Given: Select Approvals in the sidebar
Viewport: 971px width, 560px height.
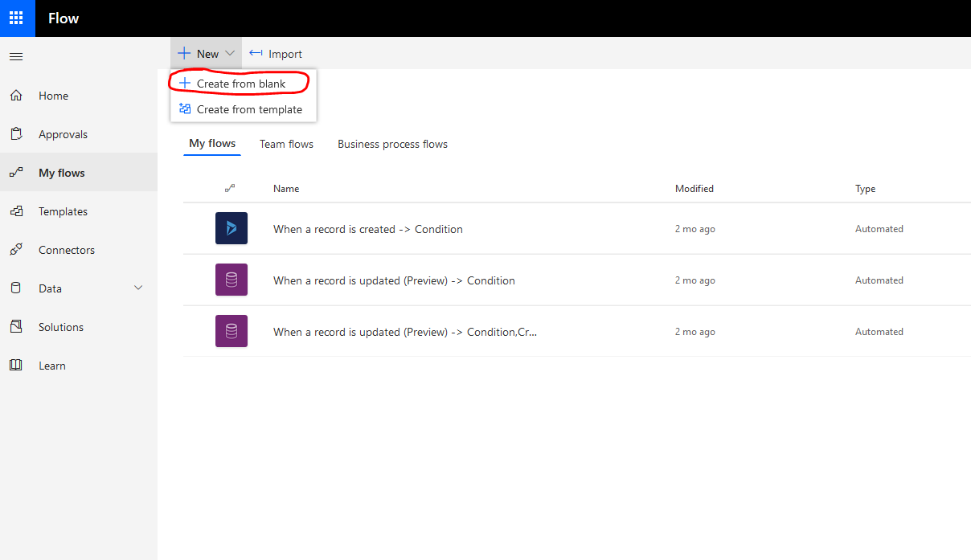Looking at the screenshot, I should [x=64, y=133].
